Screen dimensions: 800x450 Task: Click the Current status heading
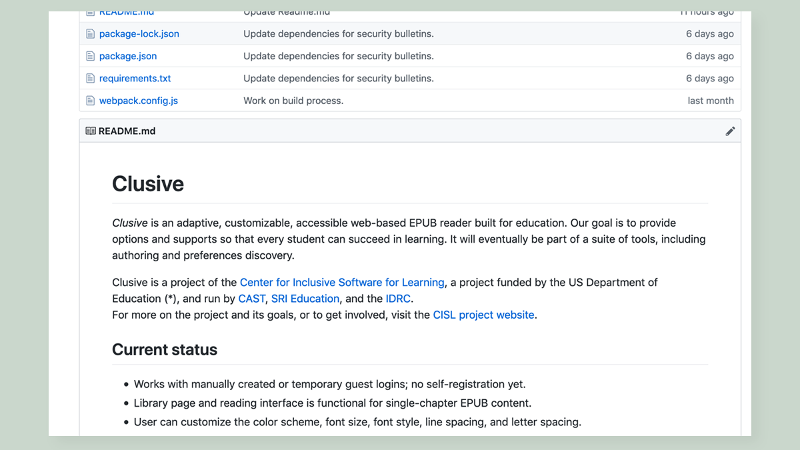(x=165, y=349)
